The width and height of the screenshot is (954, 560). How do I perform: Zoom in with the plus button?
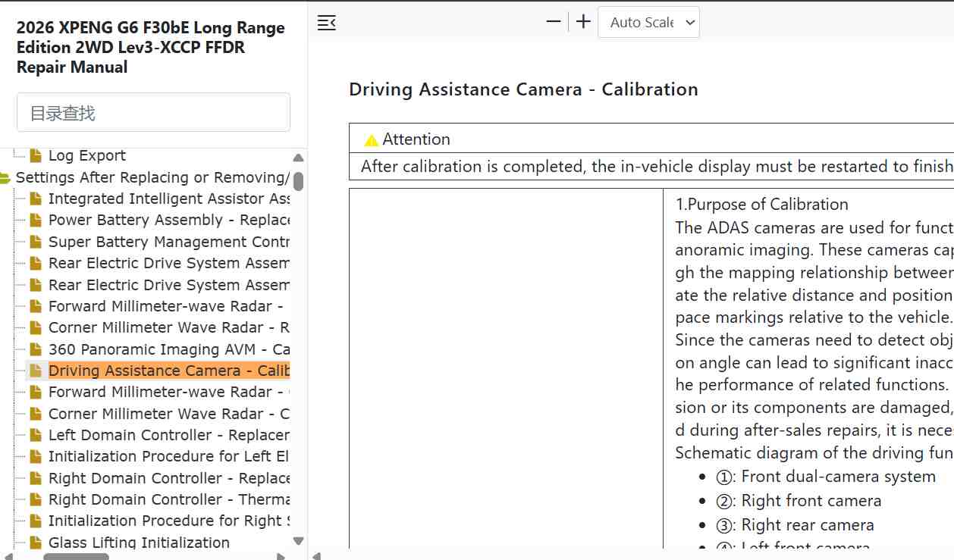(583, 22)
